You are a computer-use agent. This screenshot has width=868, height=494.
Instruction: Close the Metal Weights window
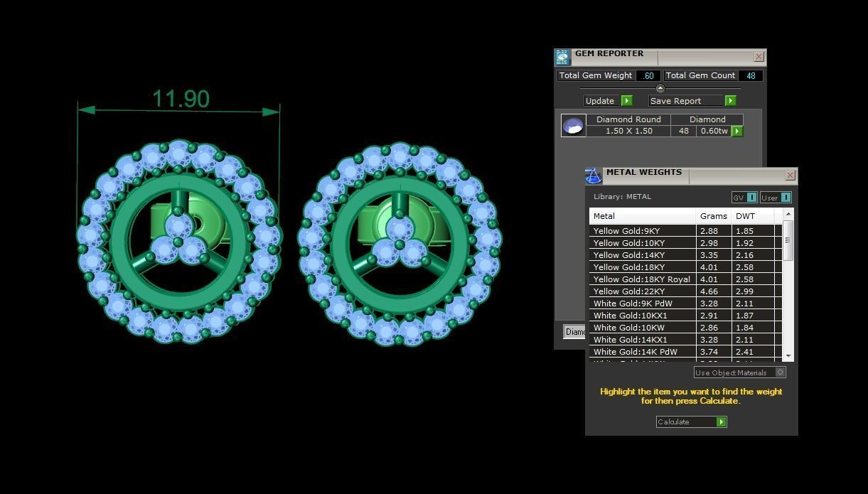point(790,176)
